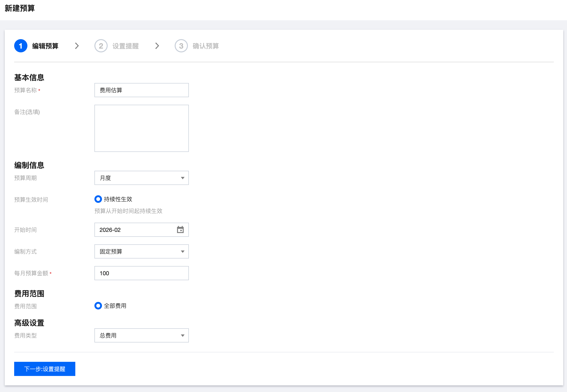This screenshot has width=567, height=392.
Task: Click the step 1 circle icon
Action: 21,46
